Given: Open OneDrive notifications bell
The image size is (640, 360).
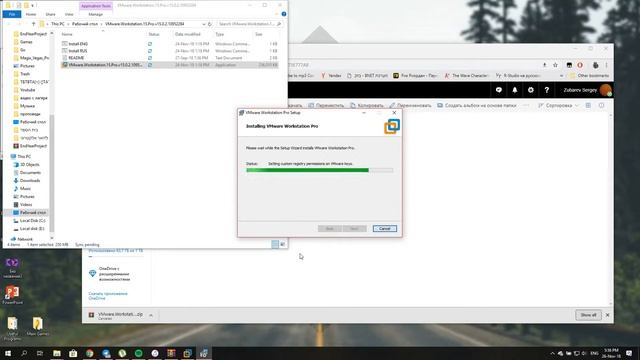Looking at the screenshot, I should [x=515, y=90].
